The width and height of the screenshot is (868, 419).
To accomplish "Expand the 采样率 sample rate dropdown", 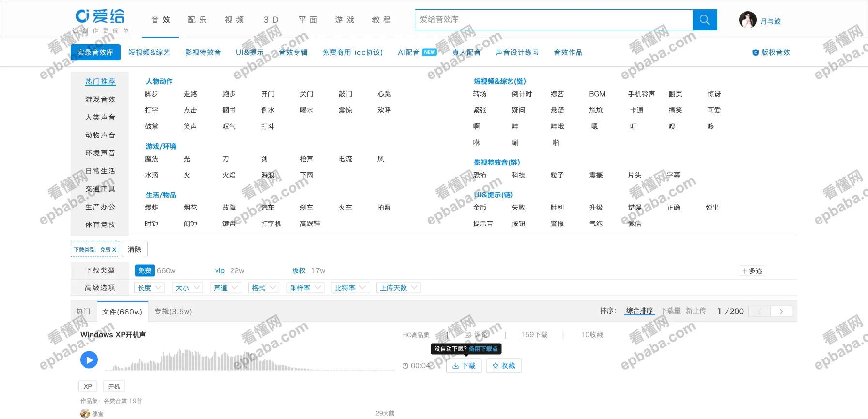I will coord(305,288).
